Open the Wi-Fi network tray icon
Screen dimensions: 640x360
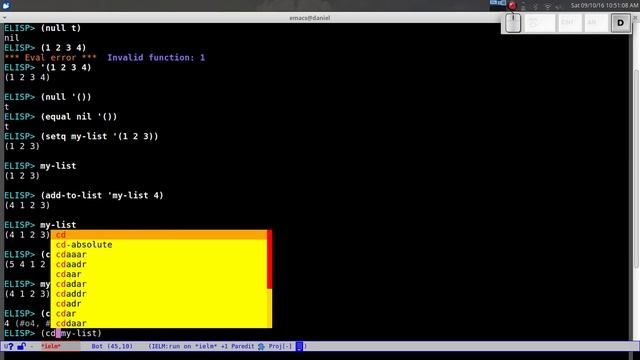(x=547, y=6)
